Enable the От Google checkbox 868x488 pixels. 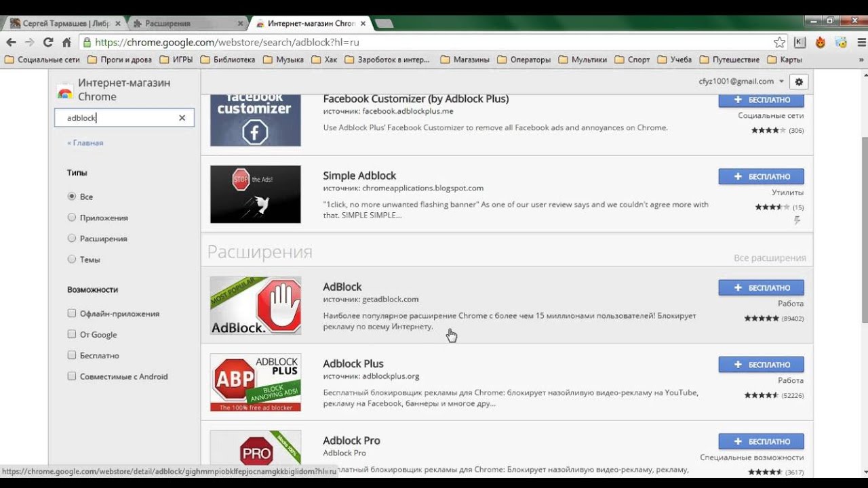tap(71, 335)
